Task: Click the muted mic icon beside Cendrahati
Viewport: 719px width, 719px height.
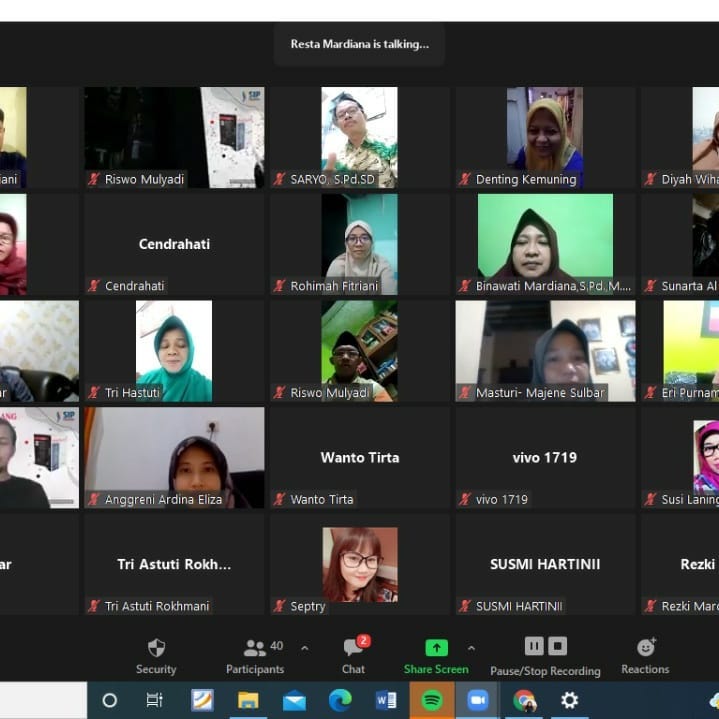Action: pyautogui.click(x=94, y=286)
